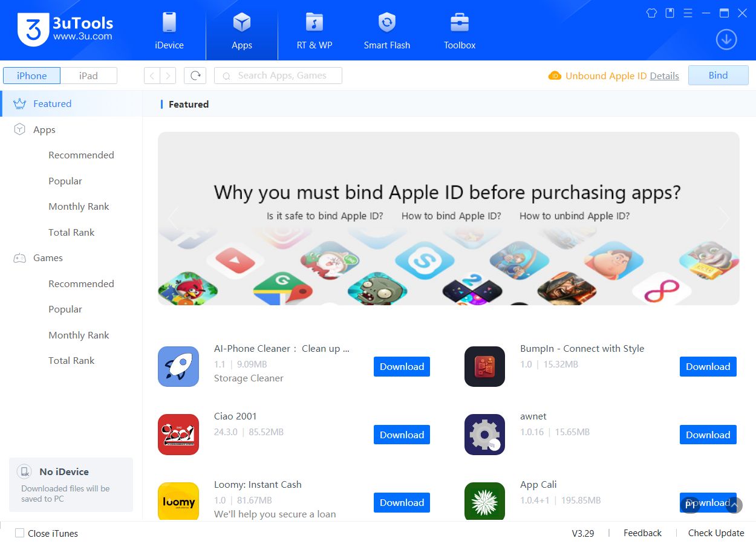The width and height of the screenshot is (756, 544).
Task: Show the previous banner slide
Action: click(174, 218)
